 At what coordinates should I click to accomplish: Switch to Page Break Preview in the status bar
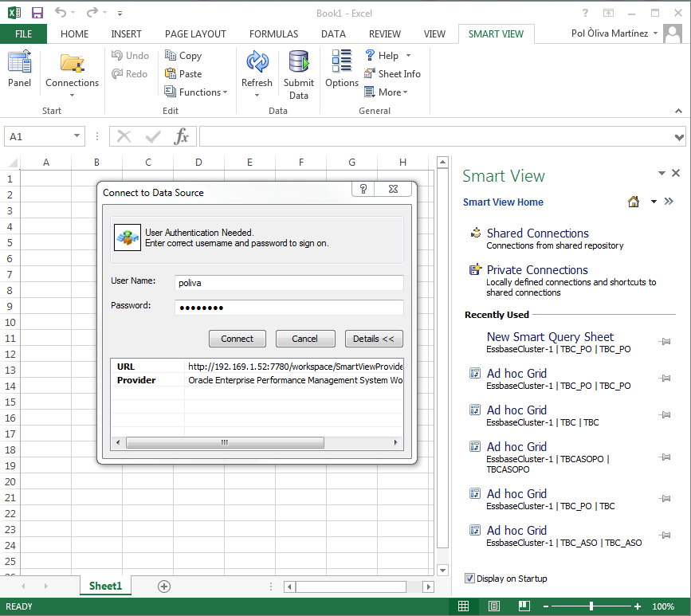[524, 606]
